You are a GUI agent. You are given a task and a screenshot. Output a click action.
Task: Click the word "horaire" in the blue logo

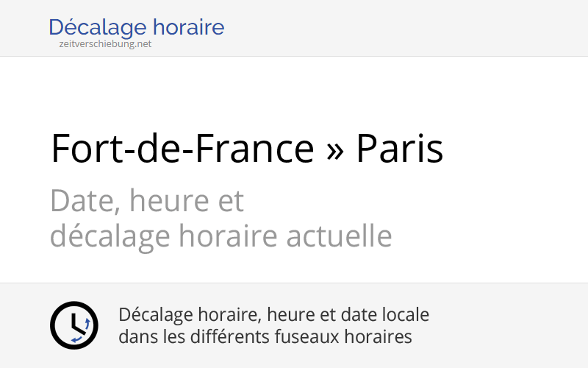click(189, 28)
